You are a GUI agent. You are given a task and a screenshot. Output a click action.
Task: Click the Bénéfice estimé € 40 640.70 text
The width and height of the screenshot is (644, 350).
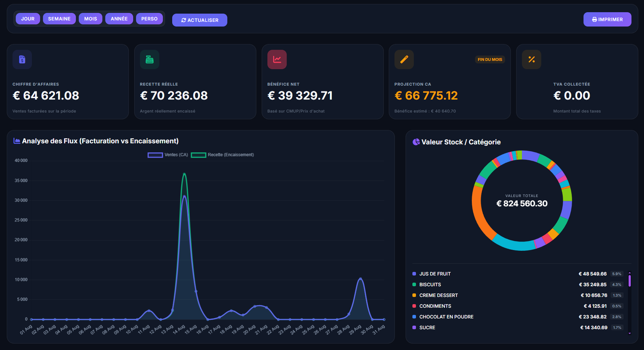point(425,111)
